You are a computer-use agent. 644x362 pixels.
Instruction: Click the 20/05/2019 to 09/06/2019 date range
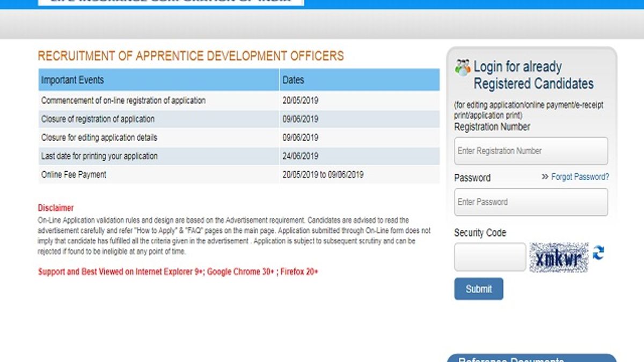[323, 174]
